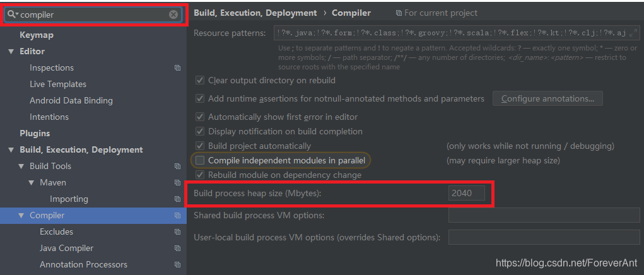Click the search magnifier history icon
This screenshot has width=644, height=275.
click(13, 15)
